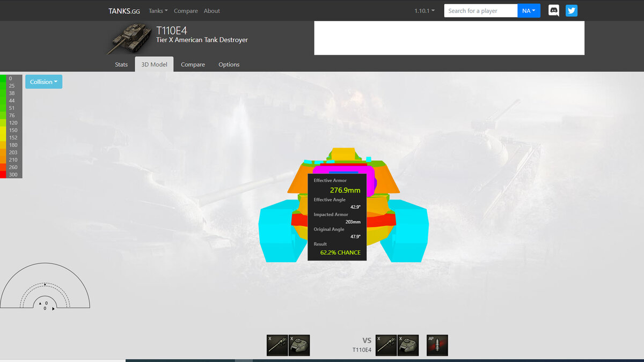
Task: Select the tier X gun module at bottom left
Action: [x=277, y=345]
